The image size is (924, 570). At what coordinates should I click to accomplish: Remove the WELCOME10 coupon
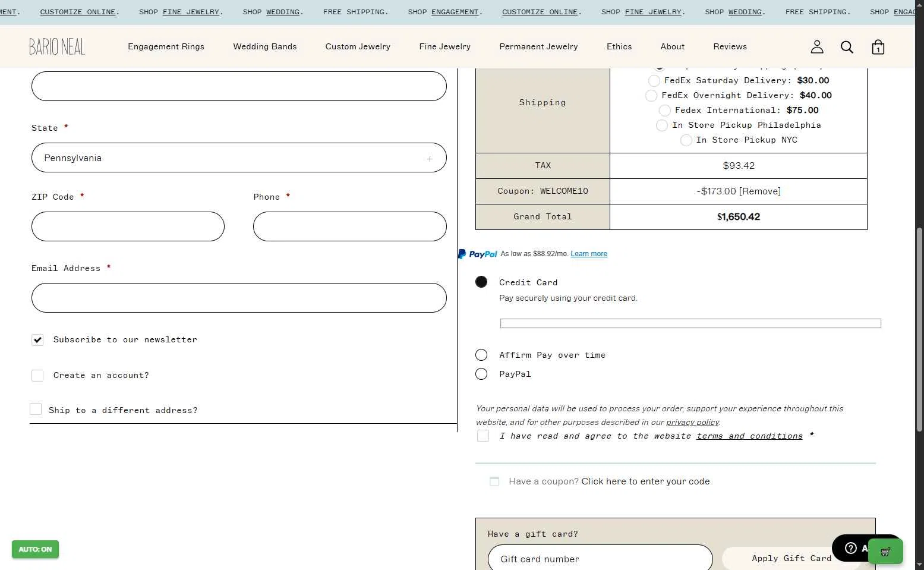(x=760, y=191)
